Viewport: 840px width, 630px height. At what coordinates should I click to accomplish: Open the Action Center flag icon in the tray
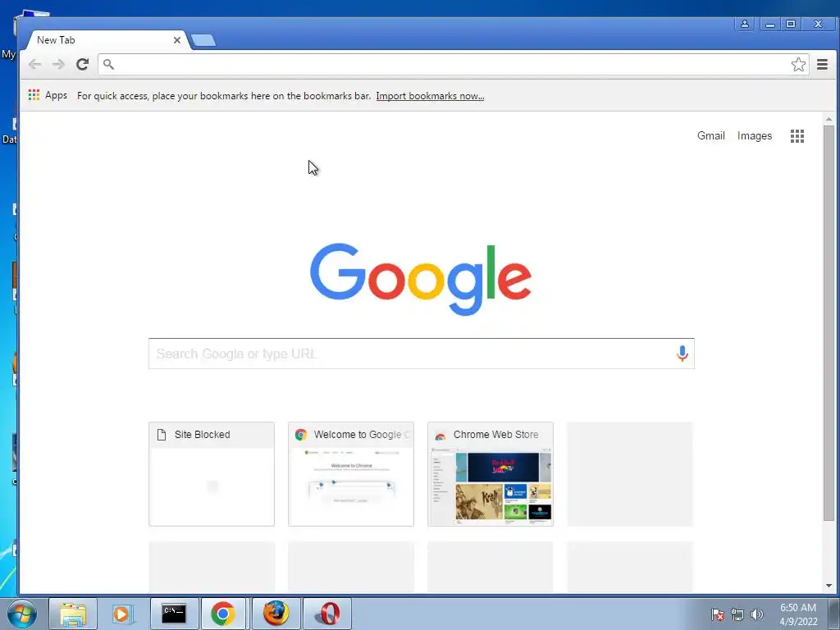[x=717, y=614]
